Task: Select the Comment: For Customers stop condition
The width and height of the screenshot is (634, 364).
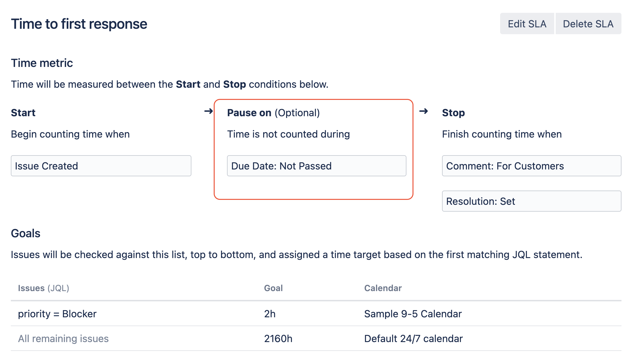Action: (x=531, y=166)
